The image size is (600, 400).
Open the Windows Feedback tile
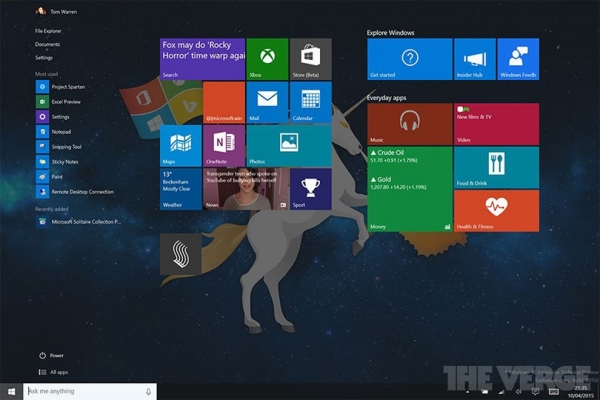click(518, 59)
